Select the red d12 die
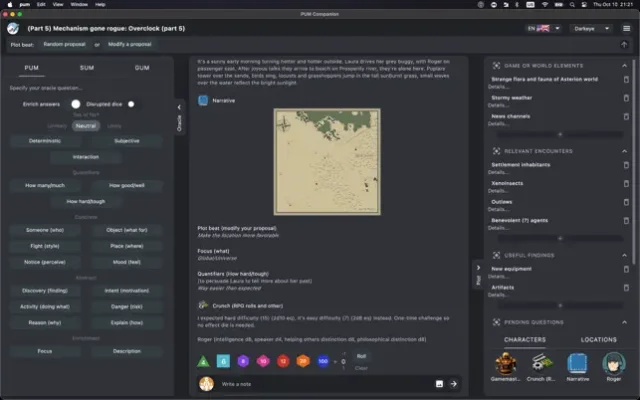 (x=283, y=361)
